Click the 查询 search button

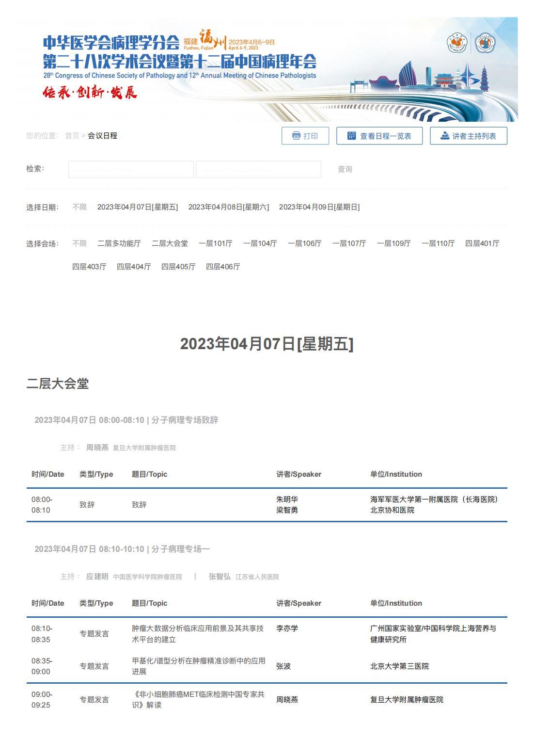[x=345, y=169]
